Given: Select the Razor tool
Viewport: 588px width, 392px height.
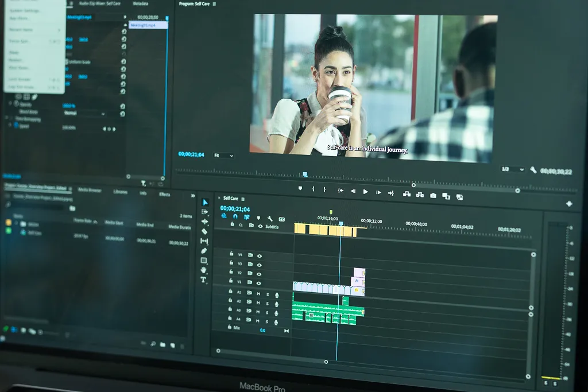Looking at the screenshot, I should point(204,231).
